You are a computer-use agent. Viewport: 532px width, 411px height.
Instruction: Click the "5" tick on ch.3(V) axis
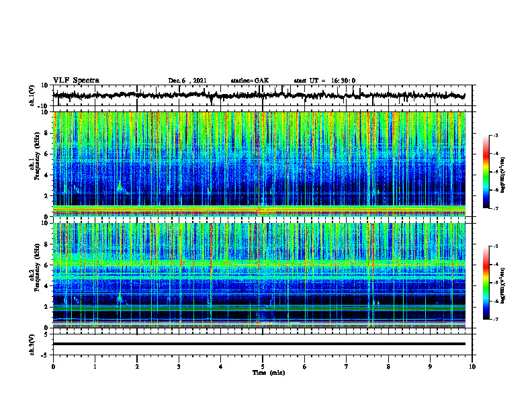click(46, 334)
